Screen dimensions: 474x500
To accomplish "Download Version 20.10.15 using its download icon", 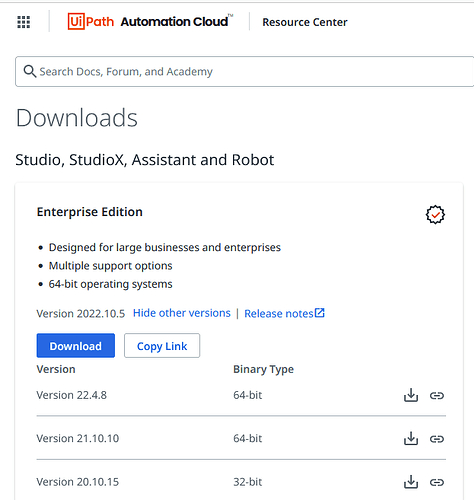I will point(411,482).
